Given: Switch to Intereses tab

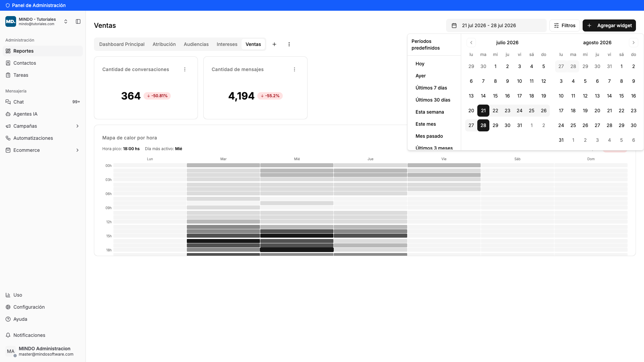Looking at the screenshot, I should click(x=227, y=44).
